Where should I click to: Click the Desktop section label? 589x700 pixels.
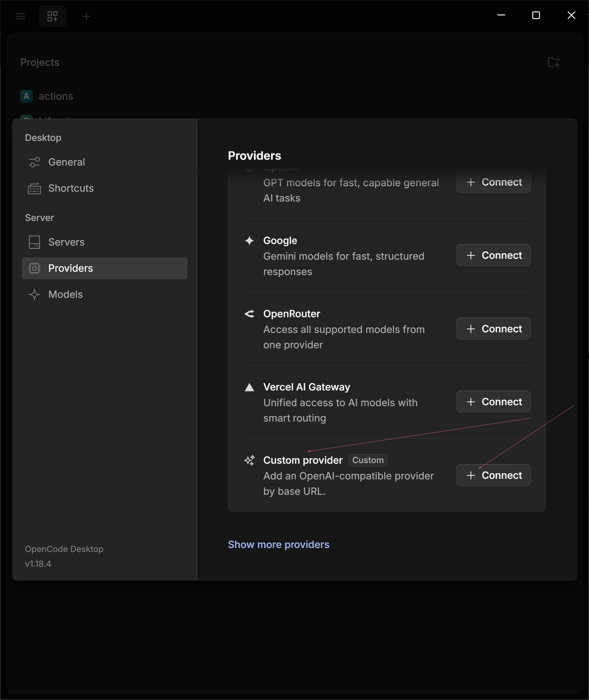coord(43,138)
